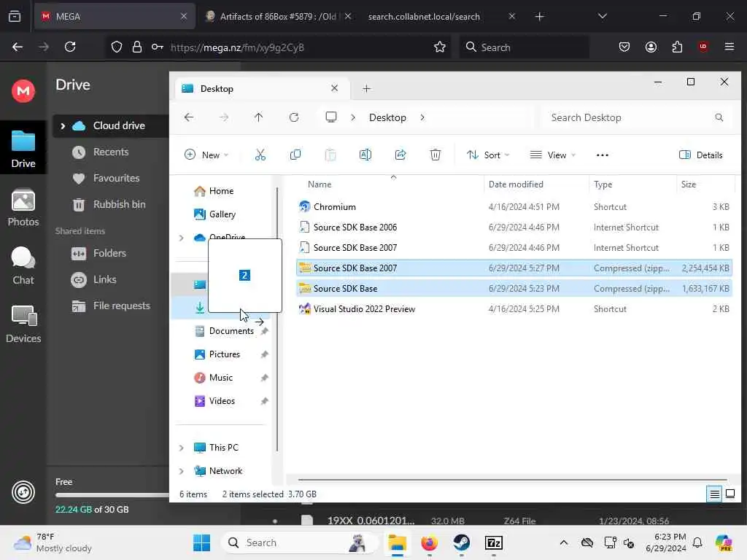The width and height of the screenshot is (747, 560).
Task: Open the New dropdown in Explorer
Action: point(206,155)
